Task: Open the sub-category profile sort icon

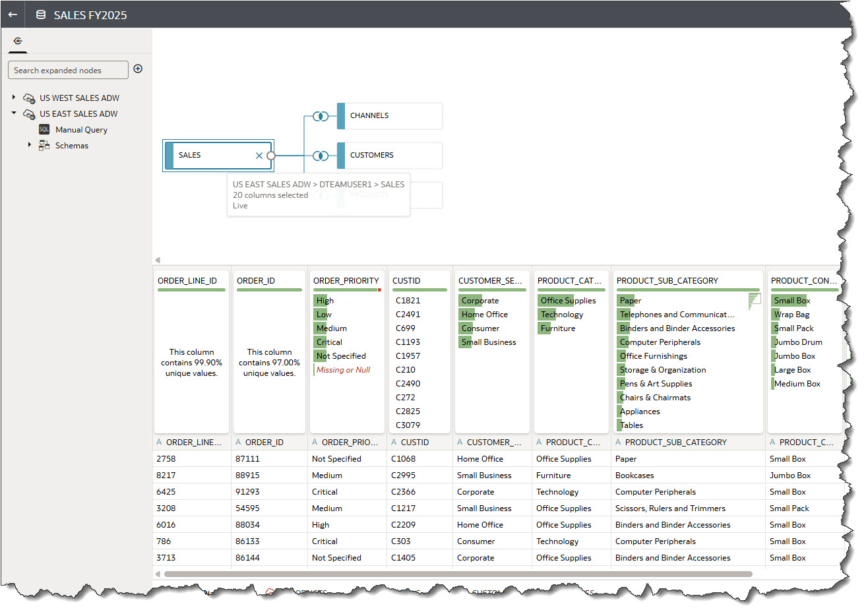Action: point(755,301)
